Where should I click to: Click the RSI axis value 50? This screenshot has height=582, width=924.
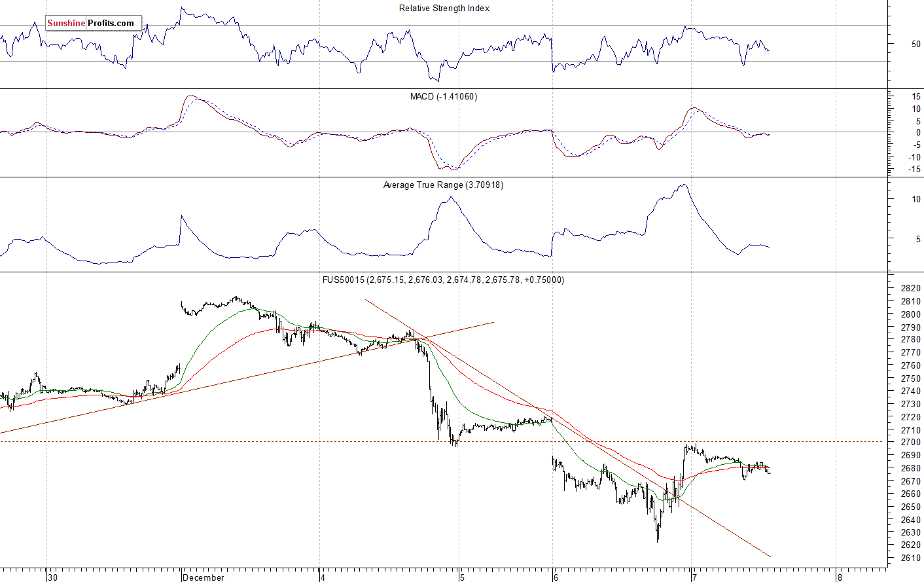pos(916,45)
